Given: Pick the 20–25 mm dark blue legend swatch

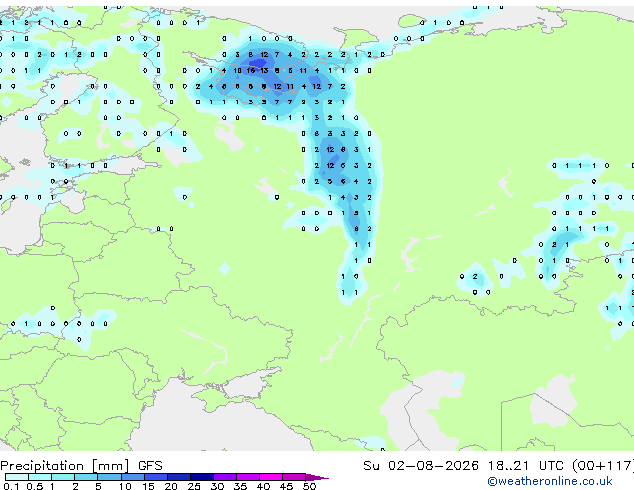Looking at the screenshot, I should click(179, 477).
